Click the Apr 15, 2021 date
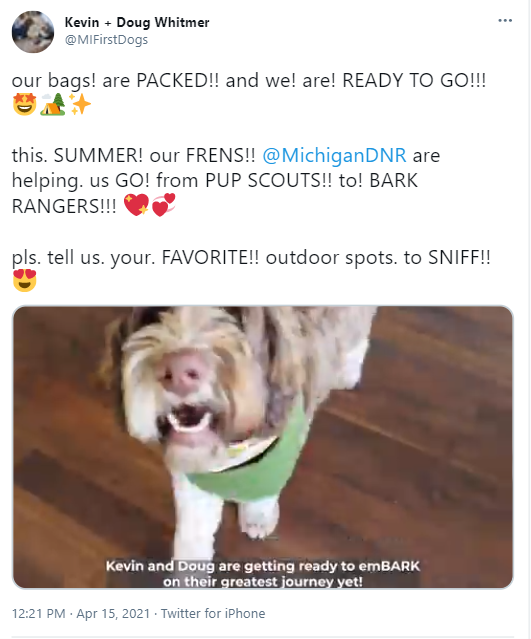 [x=113, y=613]
